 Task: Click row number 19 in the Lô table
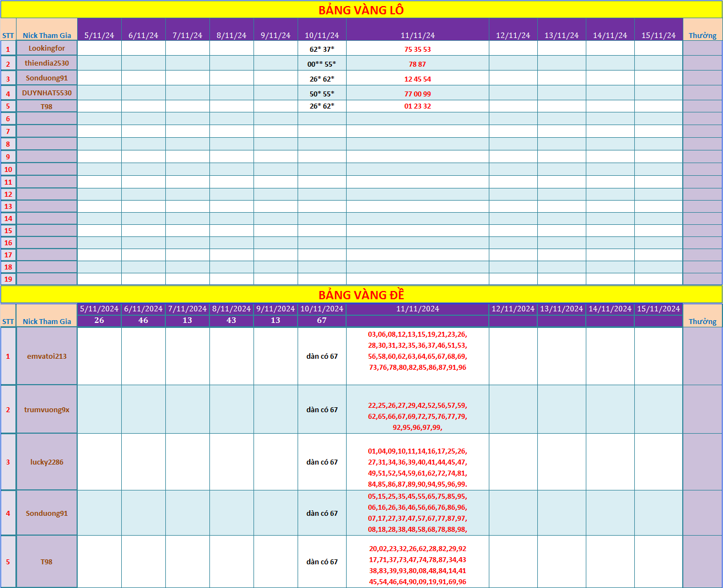click(8, 279)
